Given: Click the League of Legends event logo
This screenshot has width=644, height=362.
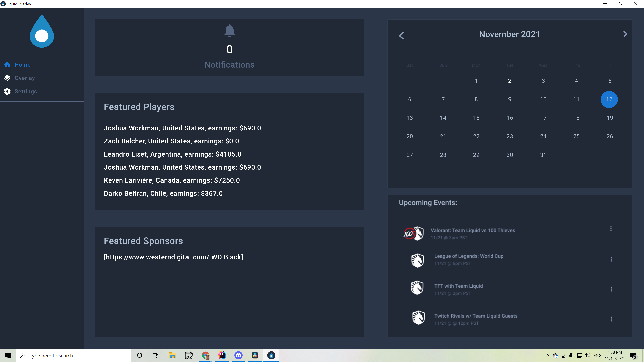Looking at the screenshot, I should (417, 260).
